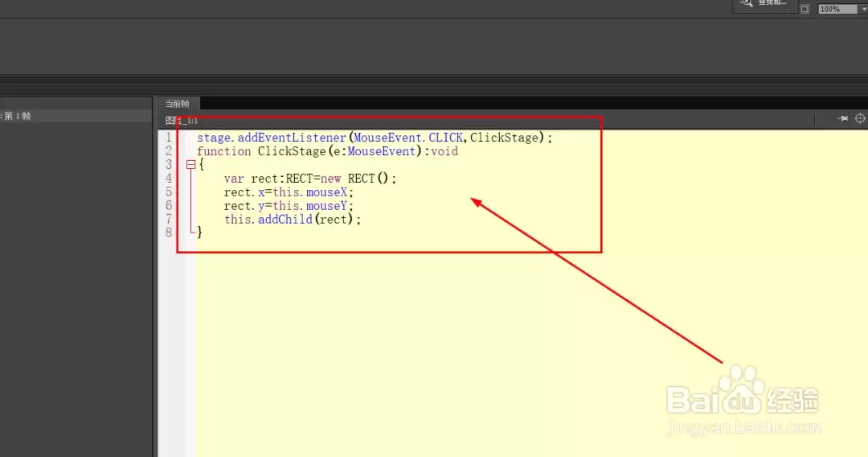The height and width of the screenshot is (457, 868).
Task: Click line number 1 in the gutter
Action: [x=169, y=138]
